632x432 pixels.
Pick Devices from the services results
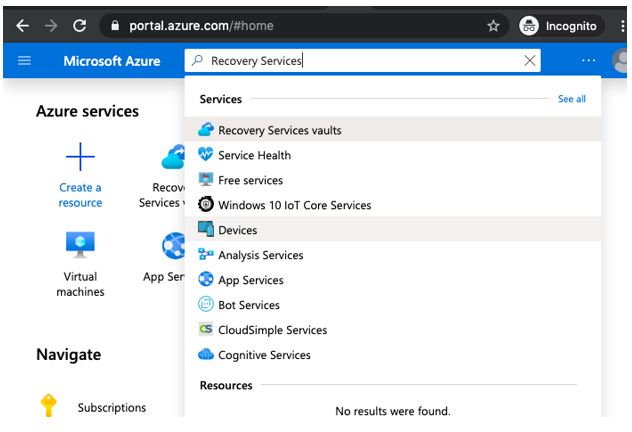(x=237, y=230)
